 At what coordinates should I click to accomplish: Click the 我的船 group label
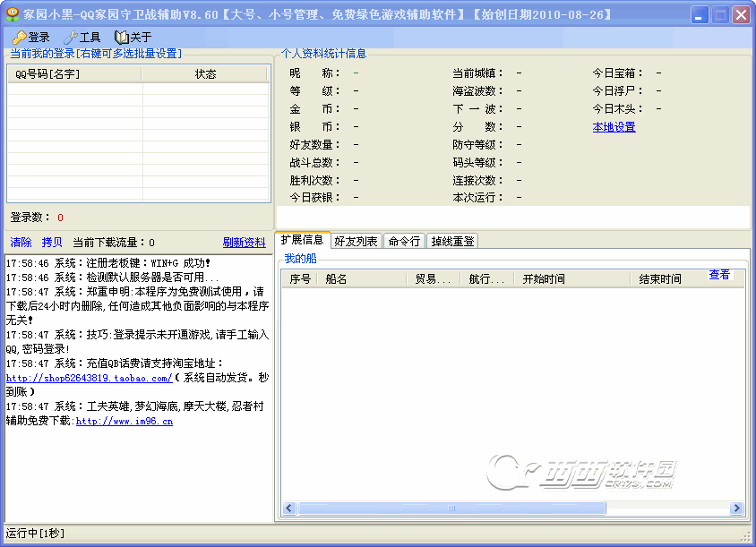(300, 259)
